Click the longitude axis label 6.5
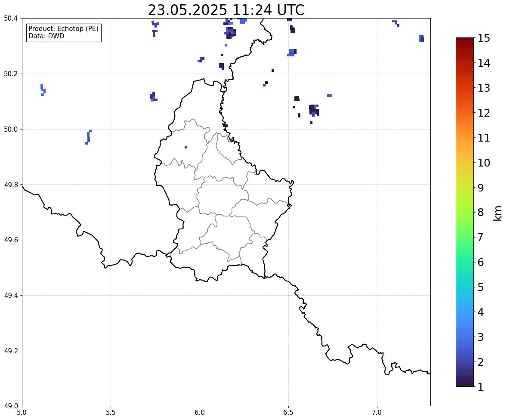The image size is (507, 420). tap(288, 413)
